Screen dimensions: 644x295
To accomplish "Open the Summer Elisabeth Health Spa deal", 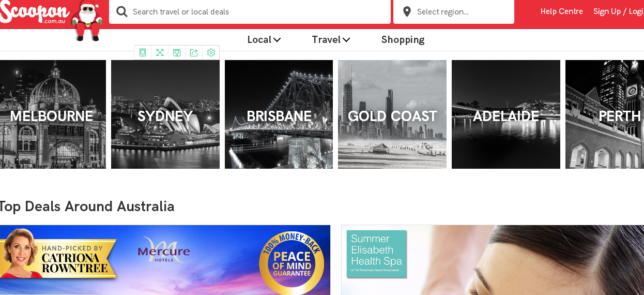I will point(493,260).
